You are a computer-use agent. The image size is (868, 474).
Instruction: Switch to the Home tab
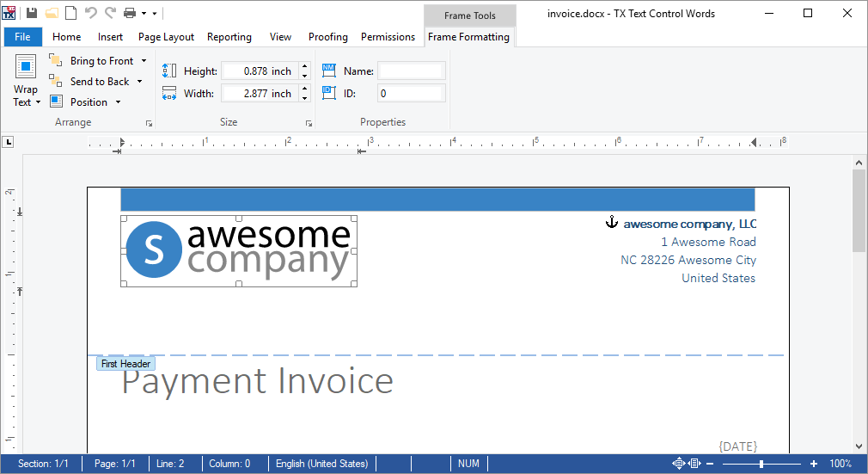click(x=66, y=37)
